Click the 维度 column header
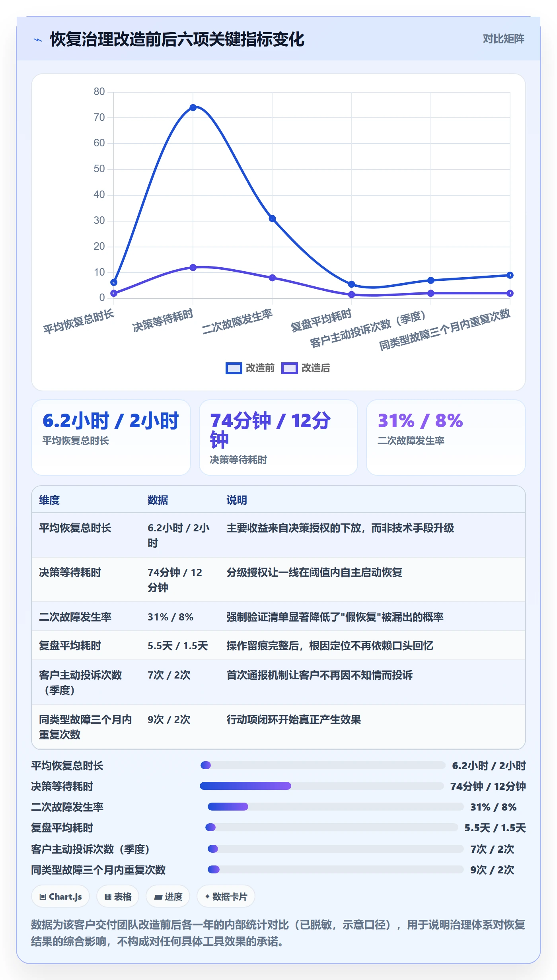The image size is (557, 980). [49, 500]
